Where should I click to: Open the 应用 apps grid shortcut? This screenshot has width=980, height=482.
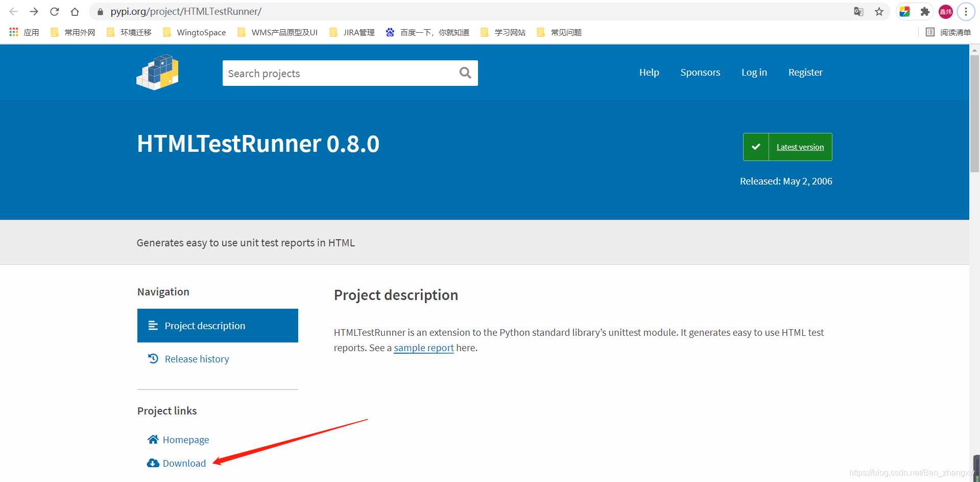coord(25,32)
